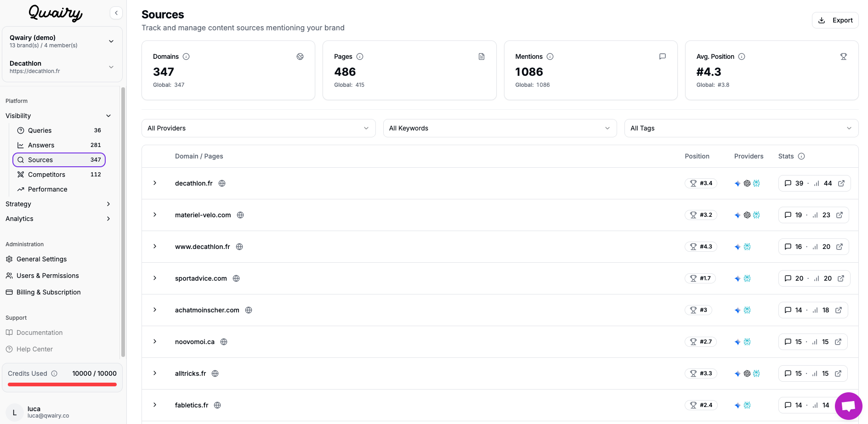This screenshot has height=424, width=868.
Task: Open external link icon in decathlon.fr stats
Action: tap(841, 183)
